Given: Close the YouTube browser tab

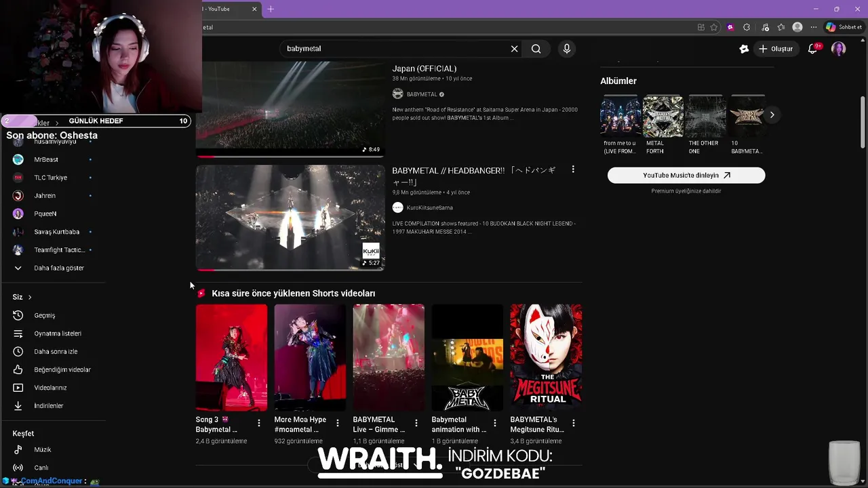Looking at the screenshot, I should tap(254, 9).
